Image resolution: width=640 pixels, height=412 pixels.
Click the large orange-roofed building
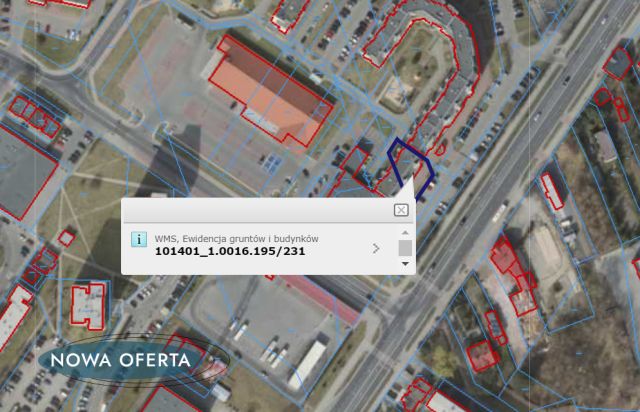click(270, 91)
